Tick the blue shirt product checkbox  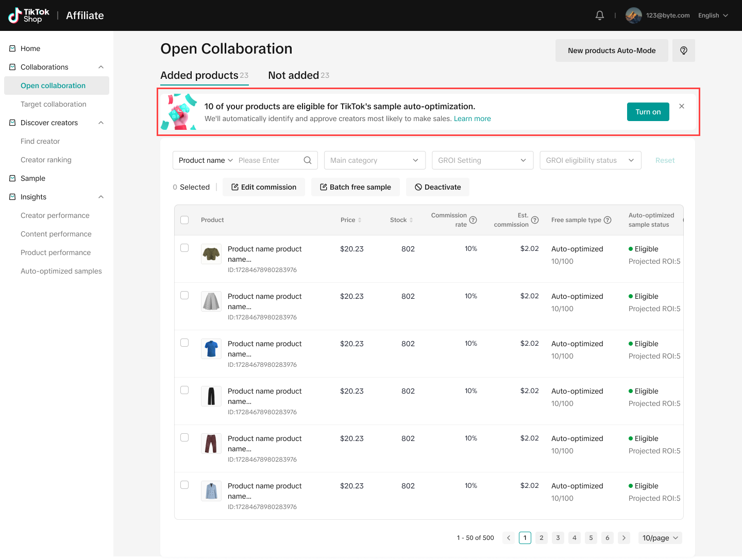(x=184, y=343)
